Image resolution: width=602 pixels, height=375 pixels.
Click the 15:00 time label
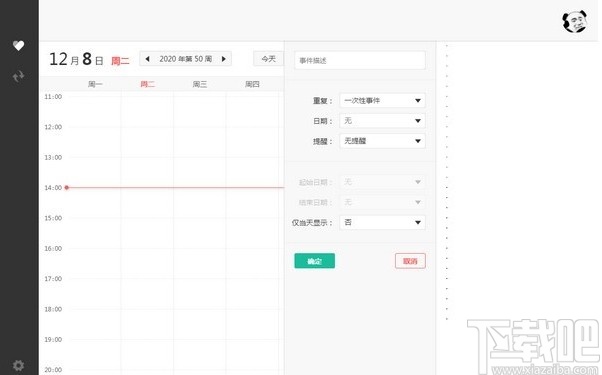pos(53,218)
